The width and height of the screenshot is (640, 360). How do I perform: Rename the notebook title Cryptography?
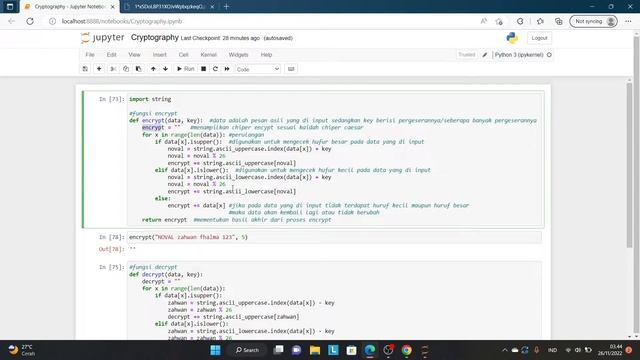coord(155,38)
